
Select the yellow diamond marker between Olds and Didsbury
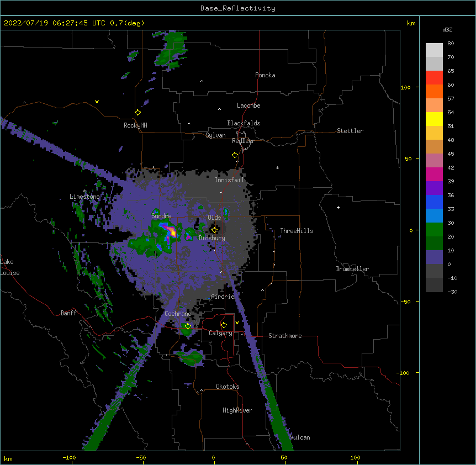coord(215,230)
